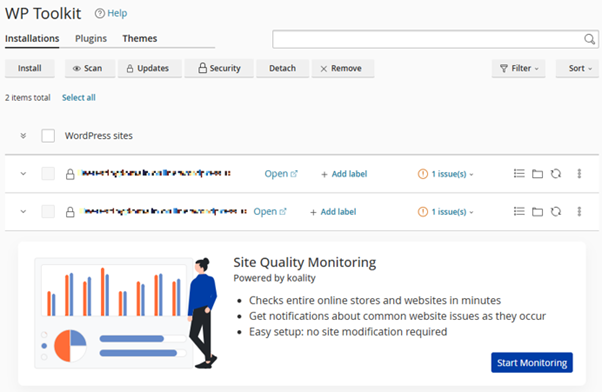Check the WordPress sites header checkbox
The image size is (602, 392).
pyautogui.click(x=48, y=136)
